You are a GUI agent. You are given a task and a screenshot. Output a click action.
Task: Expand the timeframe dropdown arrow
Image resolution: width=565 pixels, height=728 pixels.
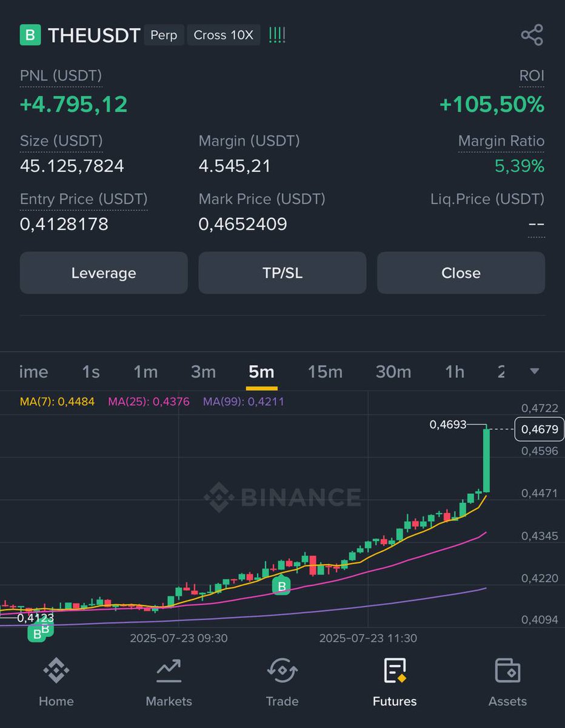pyautogui.click(x=534, y=371)
